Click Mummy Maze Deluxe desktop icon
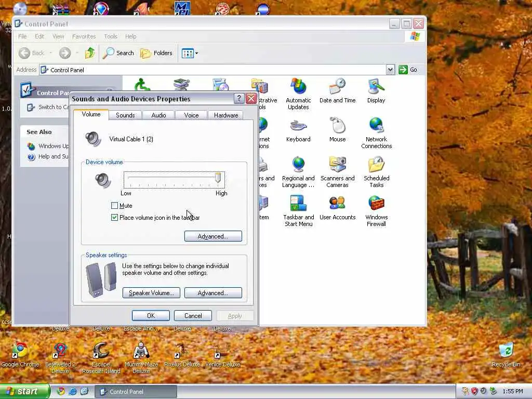Viewport: 532px width, 399px height. tap(141, 358)
